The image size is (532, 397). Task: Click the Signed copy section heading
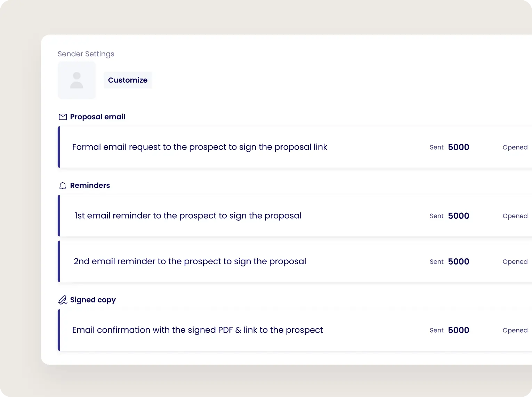tap(93, 300)
